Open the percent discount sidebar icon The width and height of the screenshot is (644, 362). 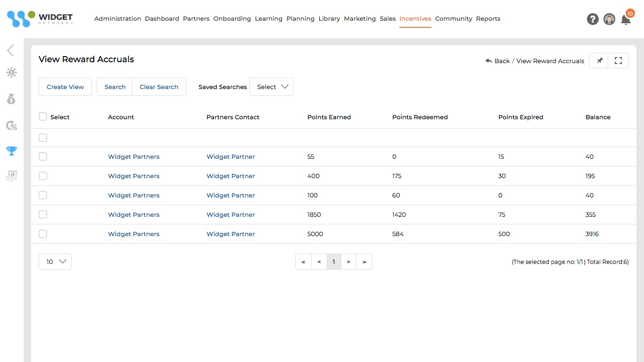[11, 125]
